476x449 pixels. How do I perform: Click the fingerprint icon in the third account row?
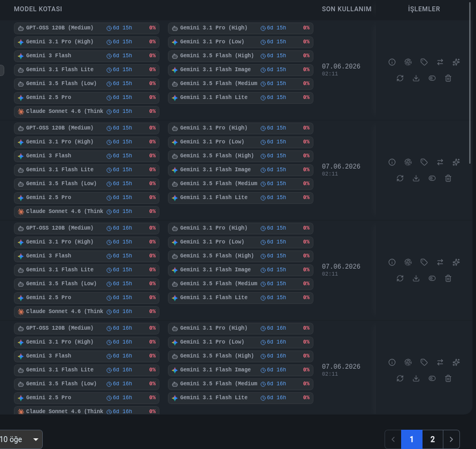pos(408,262)
